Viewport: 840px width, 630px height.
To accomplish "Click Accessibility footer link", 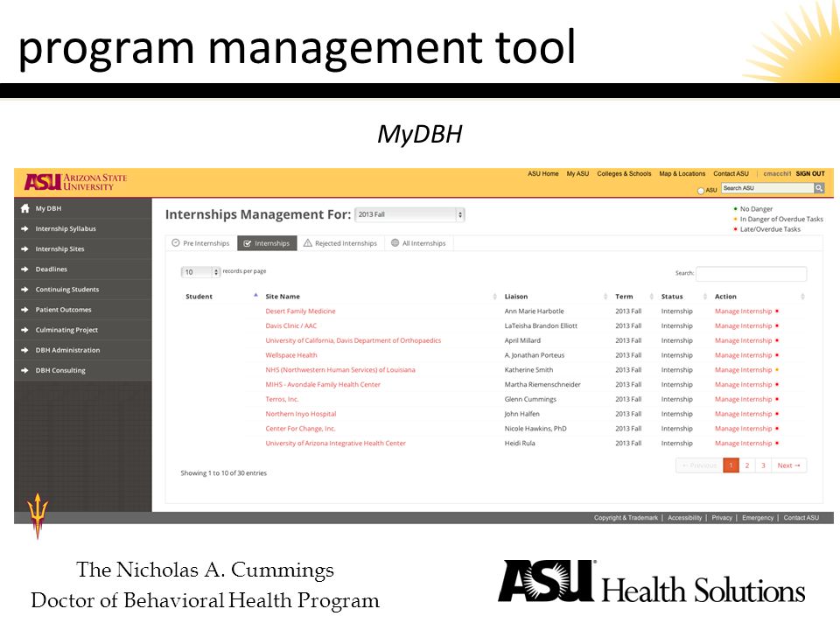I will [x=684, y=517].
